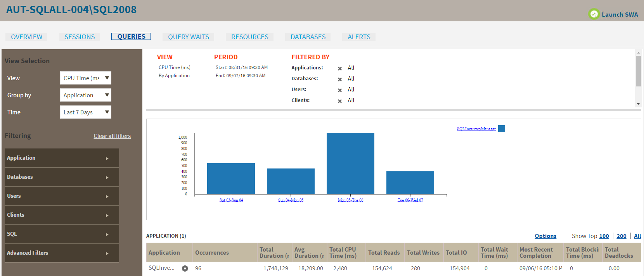Open the Group by Application dropdown
Screen dimensions: 644x276
pyautogui.click(x=85, y=95)
